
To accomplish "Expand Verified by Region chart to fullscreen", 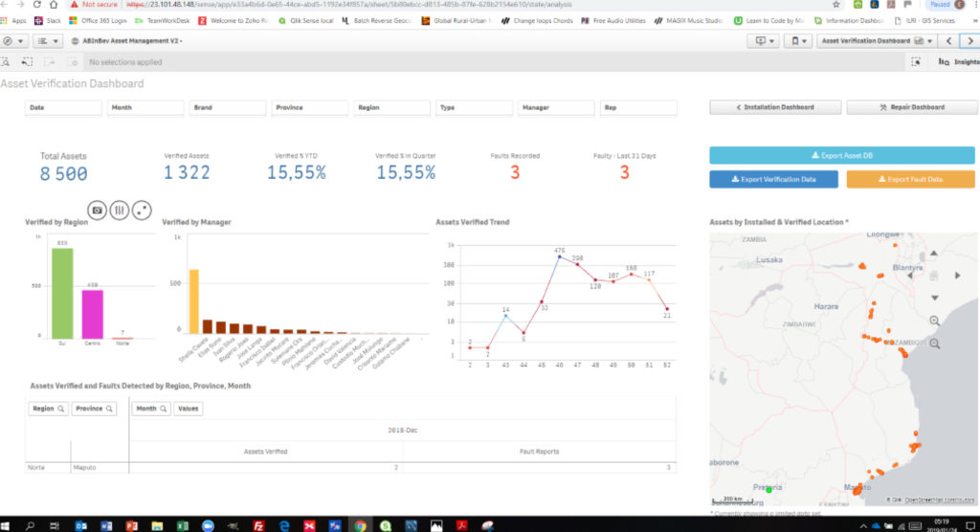I will (141, 210).
